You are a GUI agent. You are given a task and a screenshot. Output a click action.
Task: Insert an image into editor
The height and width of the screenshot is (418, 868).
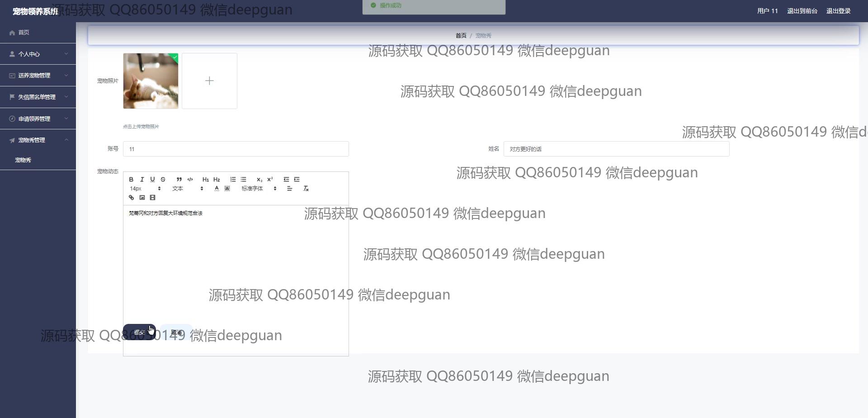142,198
